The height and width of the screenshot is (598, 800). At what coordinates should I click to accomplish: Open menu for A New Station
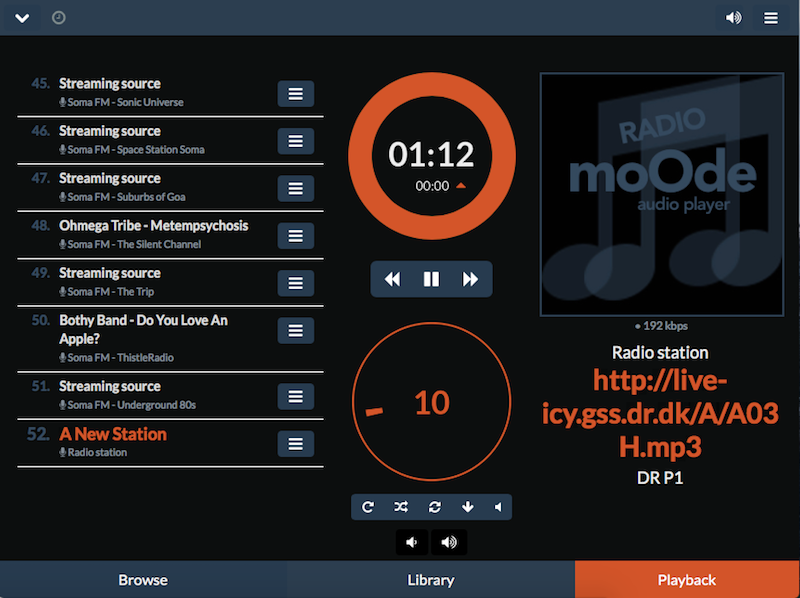tap(295, 444)
